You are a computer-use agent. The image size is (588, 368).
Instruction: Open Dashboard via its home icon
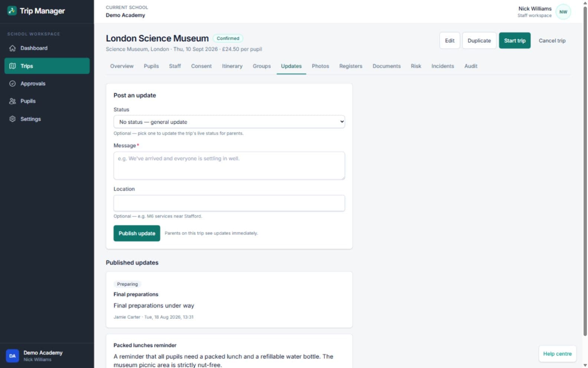pos(13,48)
